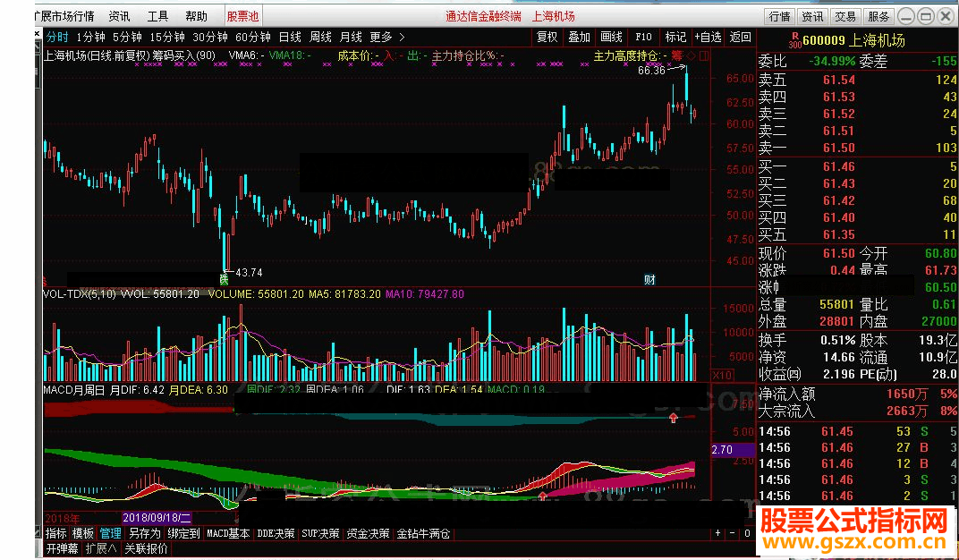Open the 扩展市场行情 menu
959x560 pixels.
(64, 16)
